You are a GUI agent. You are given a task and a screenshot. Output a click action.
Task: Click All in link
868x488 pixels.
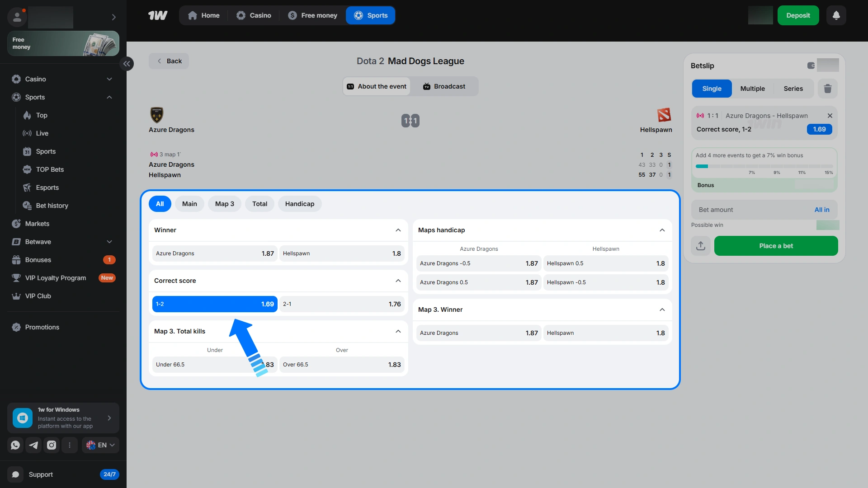click(822, 210)
